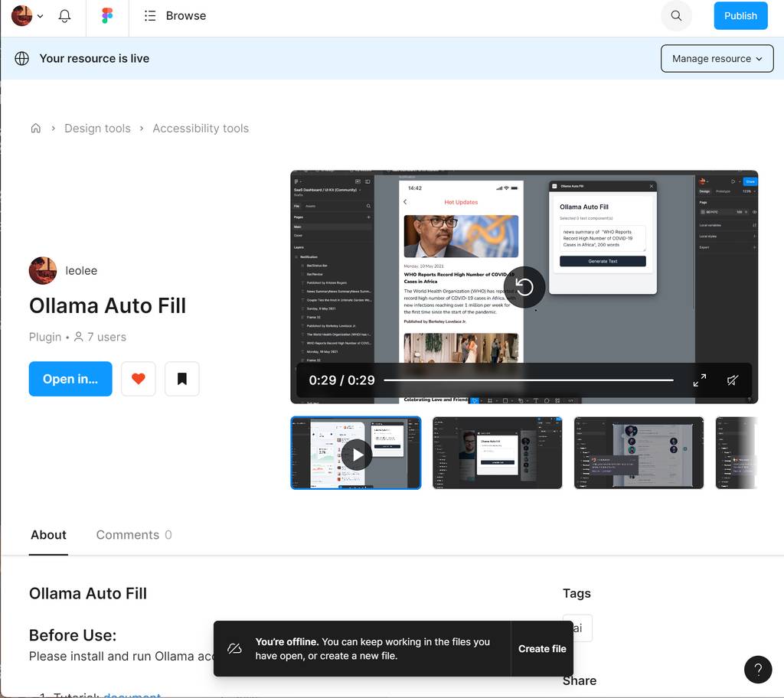
Task: Click the search magnifier icon
Action: pyautogui.click(x=676, y=16)
